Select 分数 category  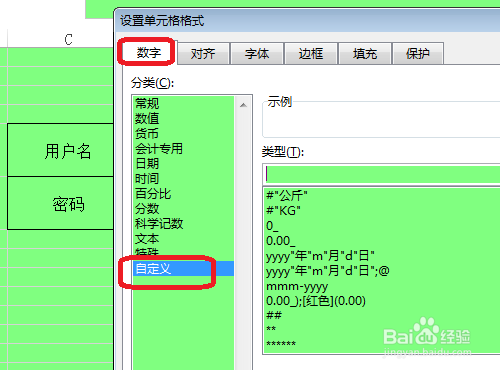point(183,209)
